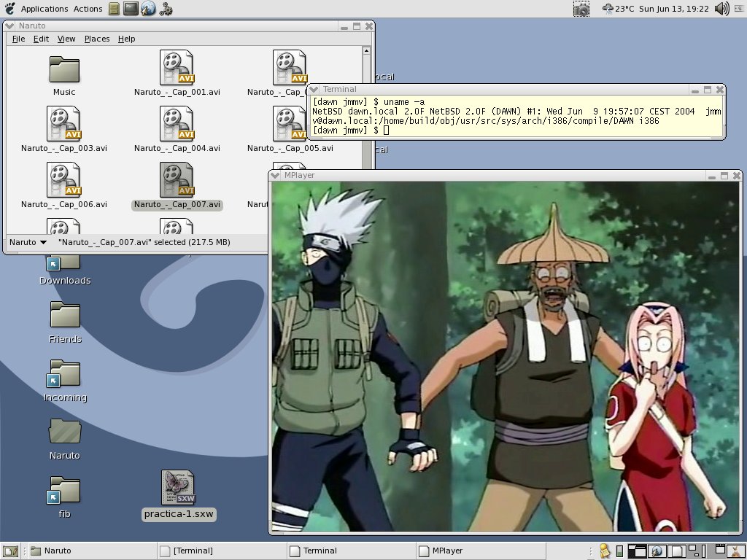Switch to MPlayer via taskbar button
This screenshot has width=747, height=560.
(480, 551)
